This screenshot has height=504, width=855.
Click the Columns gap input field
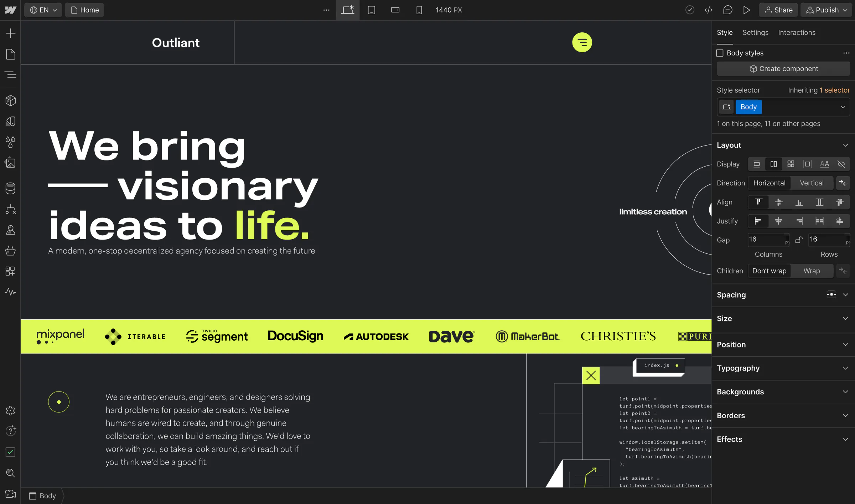point(766,239)
